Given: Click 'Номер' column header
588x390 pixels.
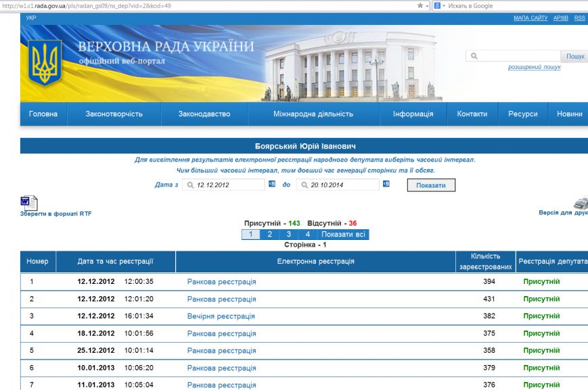Looking at the screenshot, I should click(37, 262).
